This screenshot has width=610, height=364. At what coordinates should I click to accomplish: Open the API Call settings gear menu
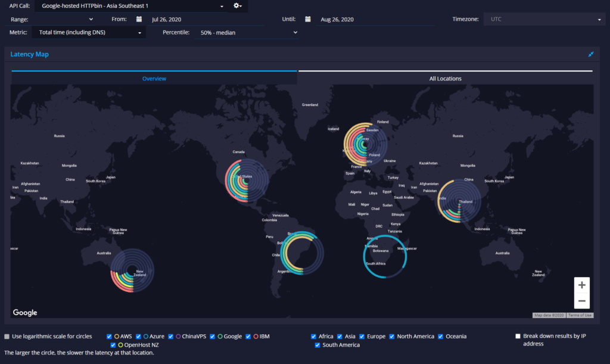click(x=237, y=6)
